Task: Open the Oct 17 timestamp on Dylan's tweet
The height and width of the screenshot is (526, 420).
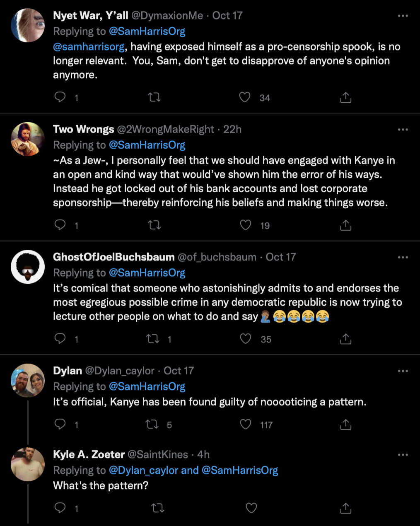Action: (x=179, y=371)
